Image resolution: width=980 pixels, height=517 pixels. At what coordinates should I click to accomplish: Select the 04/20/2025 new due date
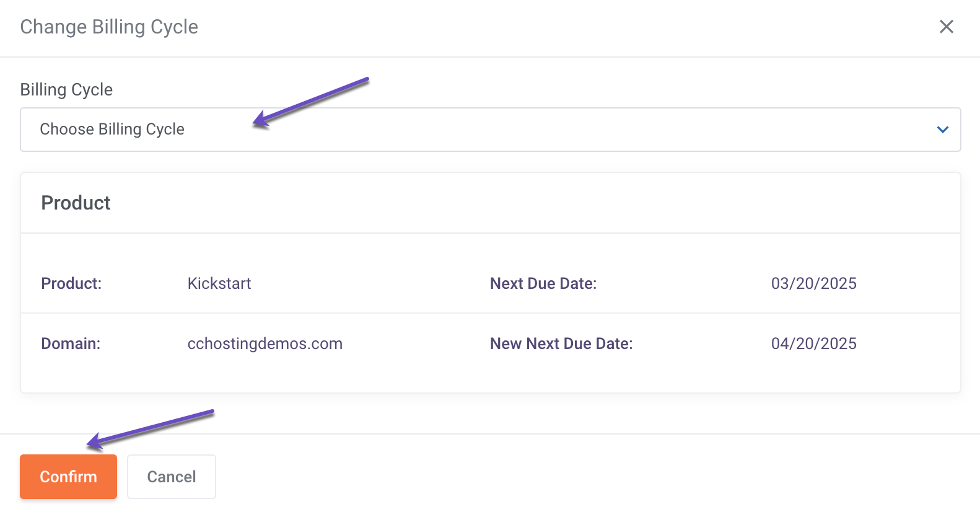coord(813,344)
